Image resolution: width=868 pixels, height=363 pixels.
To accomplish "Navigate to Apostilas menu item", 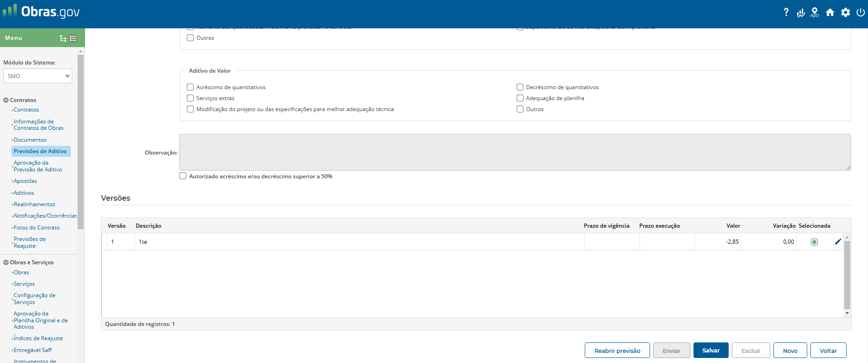I will [x=25, y=181].
